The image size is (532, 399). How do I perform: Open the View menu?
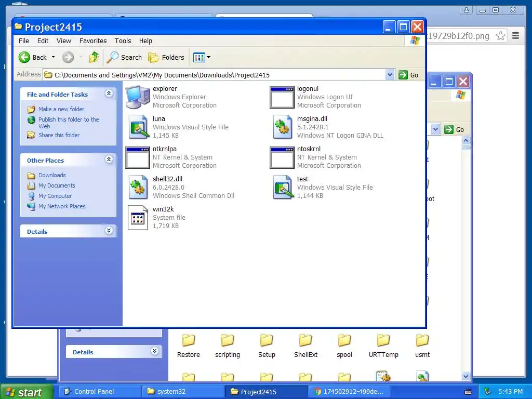(64, 41)
